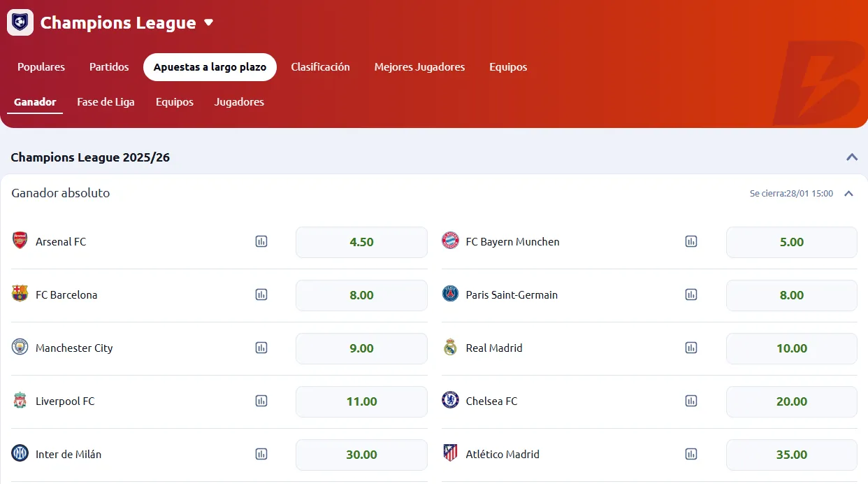Screen dimensions: 868x484
Task: Click the Chelsea FC badge
Action: pos(451,401)
